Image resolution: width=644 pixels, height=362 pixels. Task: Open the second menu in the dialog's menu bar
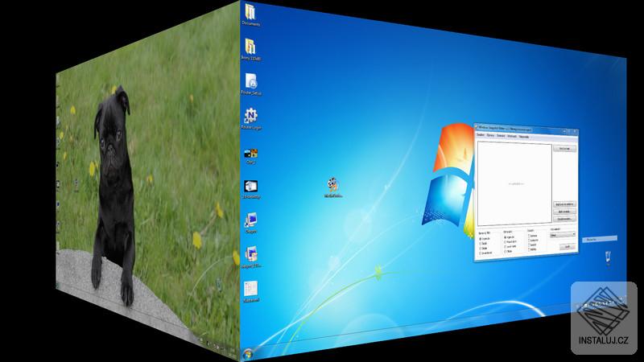coord(490,135)
